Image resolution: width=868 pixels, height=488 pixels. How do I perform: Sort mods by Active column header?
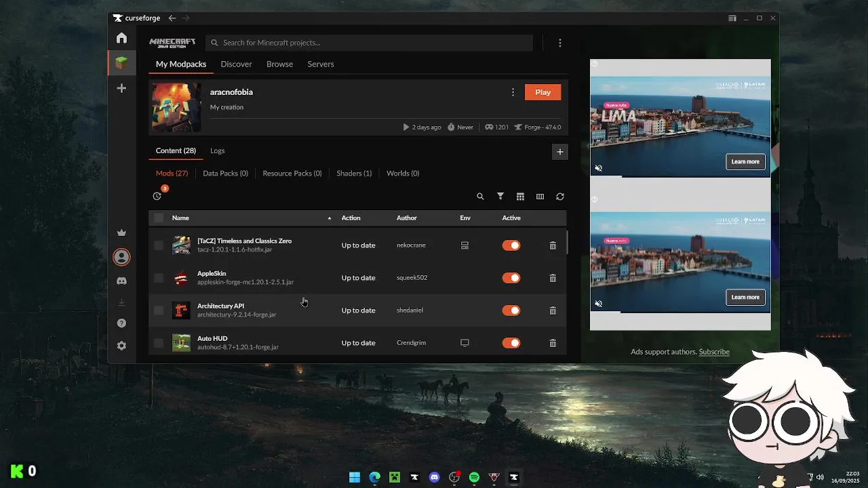[511, 218]
